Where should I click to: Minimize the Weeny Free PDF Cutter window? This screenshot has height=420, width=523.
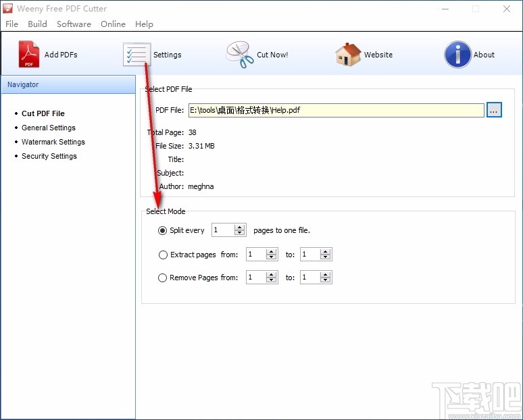pos(445,9)
